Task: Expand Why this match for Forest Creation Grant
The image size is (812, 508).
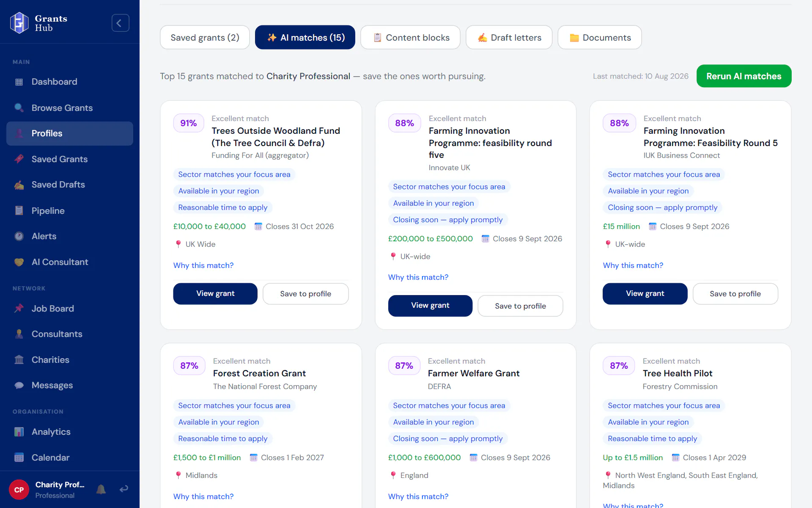Action: pos(203,497)
